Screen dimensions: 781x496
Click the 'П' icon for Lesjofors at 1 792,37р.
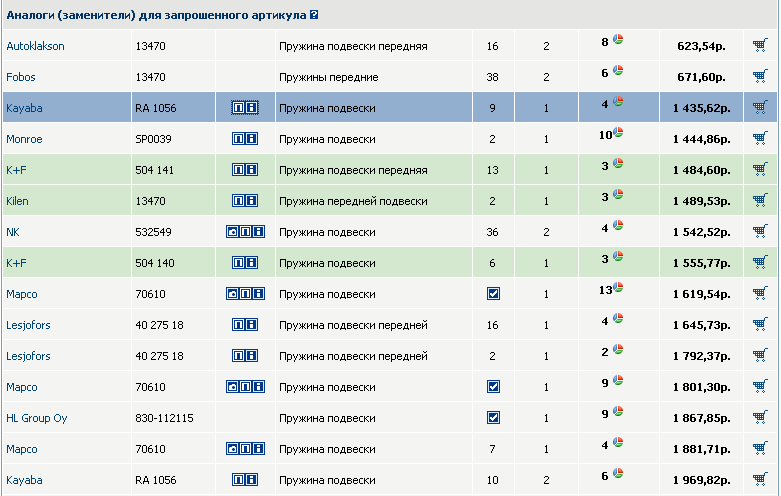pos(239,356)
